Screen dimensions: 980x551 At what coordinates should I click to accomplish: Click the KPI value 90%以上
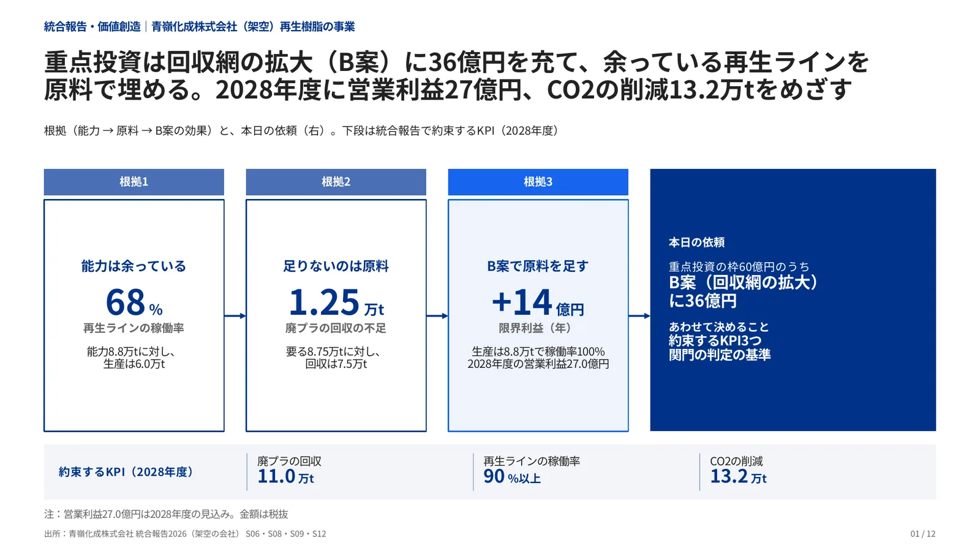[x=512, y=476]
